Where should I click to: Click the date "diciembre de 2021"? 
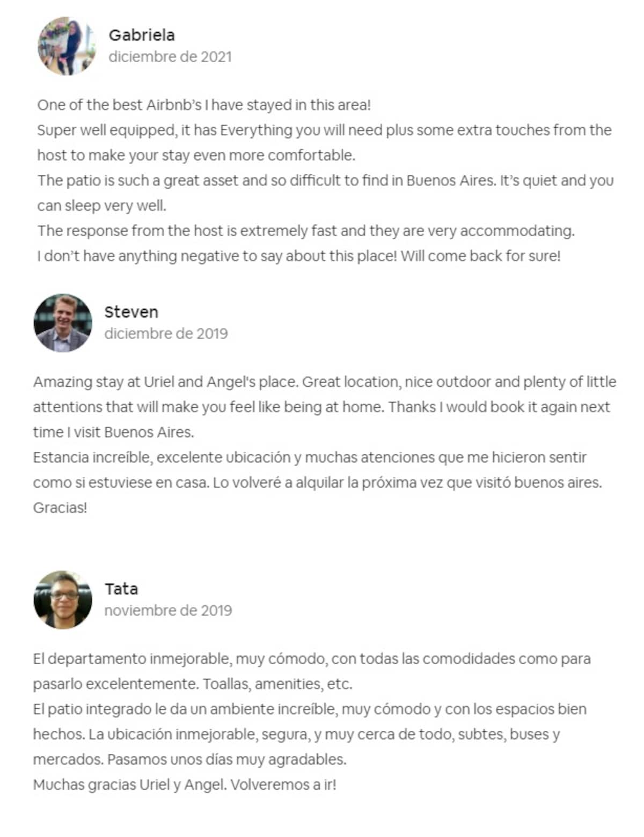[170, 57]
